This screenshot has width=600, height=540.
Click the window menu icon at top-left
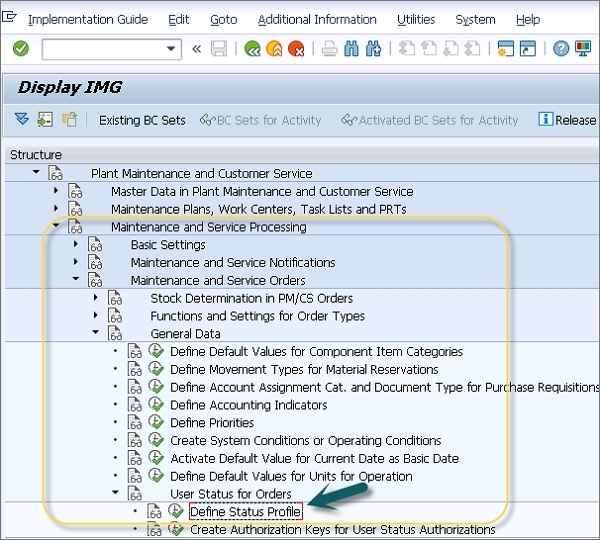[x=9, y=17]
